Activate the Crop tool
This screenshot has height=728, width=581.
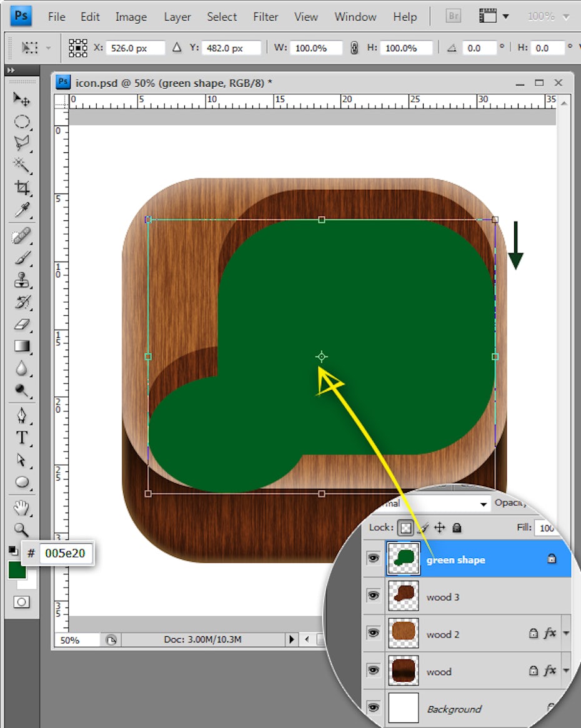click(22, 187)
